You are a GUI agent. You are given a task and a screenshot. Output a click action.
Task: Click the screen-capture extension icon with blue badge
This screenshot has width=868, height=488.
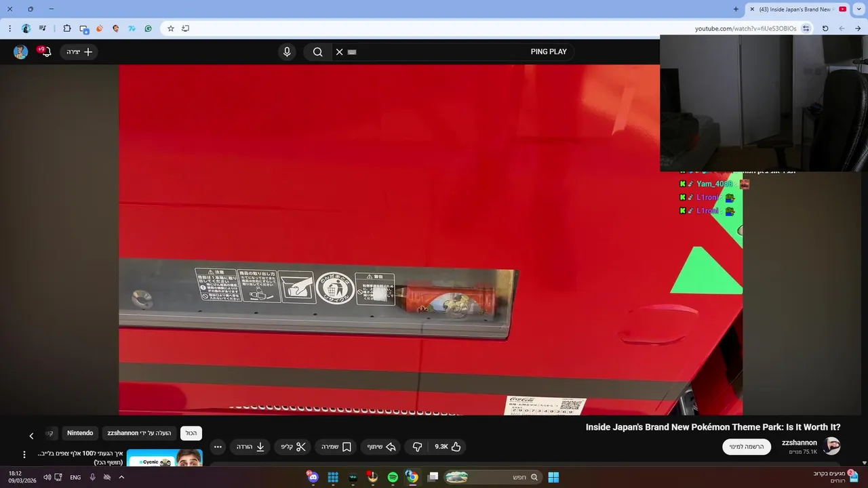pos(83,29)
